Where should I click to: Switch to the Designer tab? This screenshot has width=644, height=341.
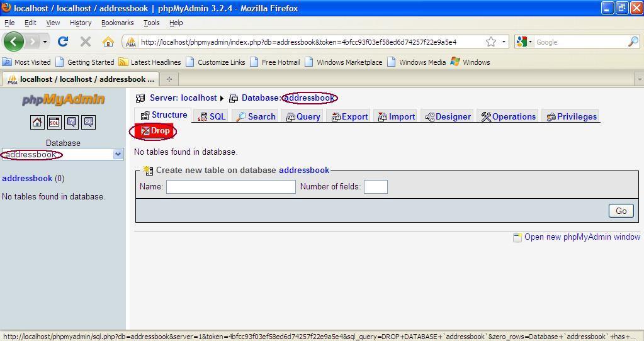pos(448,116)
